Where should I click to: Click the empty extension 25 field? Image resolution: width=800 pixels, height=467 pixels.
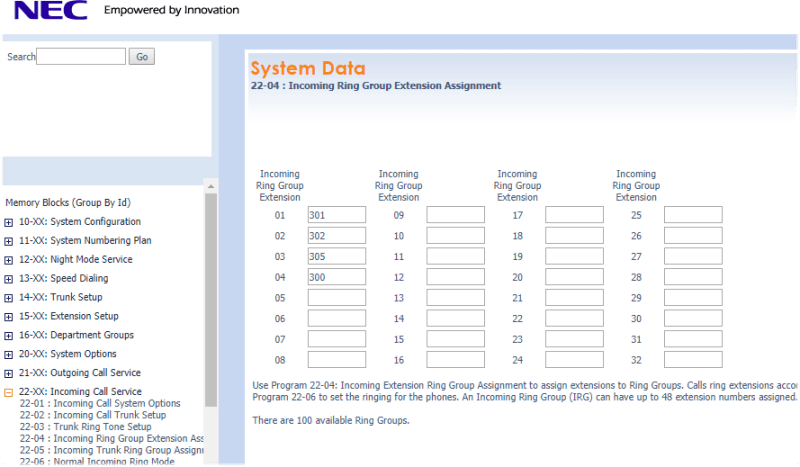[693, 215]
